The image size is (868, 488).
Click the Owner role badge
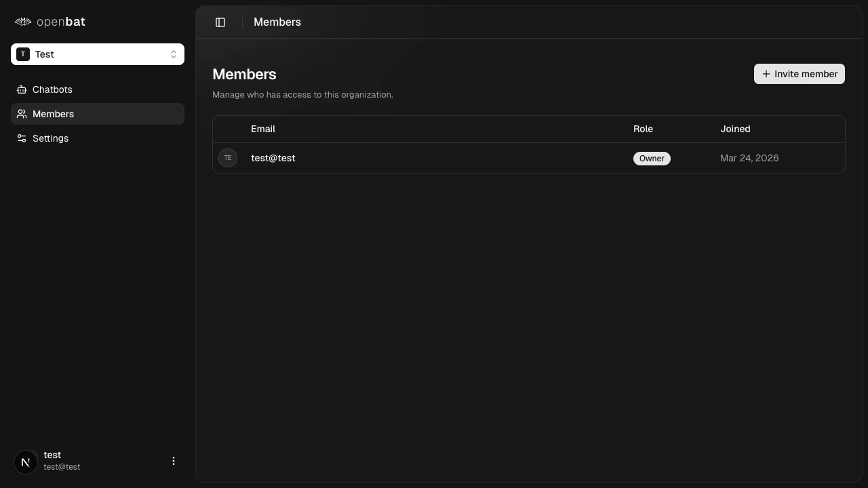click(x=651, y=158)
